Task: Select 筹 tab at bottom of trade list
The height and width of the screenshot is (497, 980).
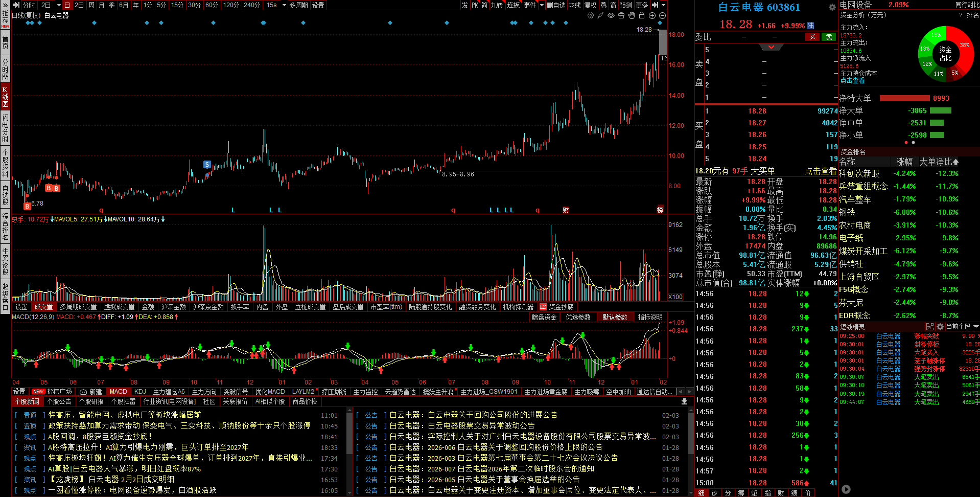Action: click(x=741, y=493)
